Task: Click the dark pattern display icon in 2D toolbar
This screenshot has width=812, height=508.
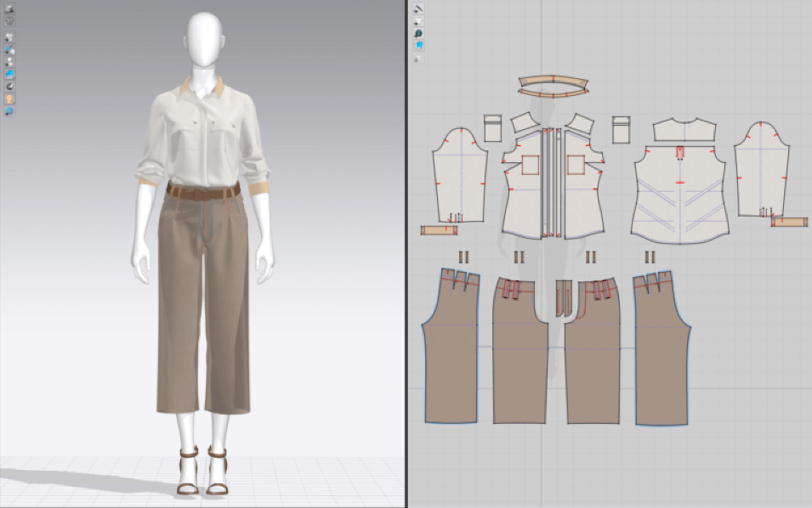Action: (420, 31)
